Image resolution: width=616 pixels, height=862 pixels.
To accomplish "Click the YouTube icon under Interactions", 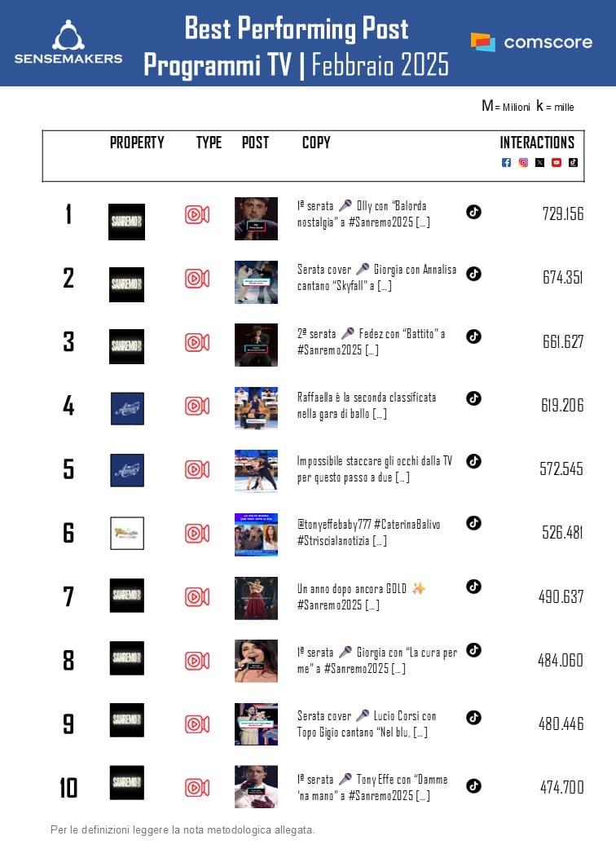I will click(557, 162).
